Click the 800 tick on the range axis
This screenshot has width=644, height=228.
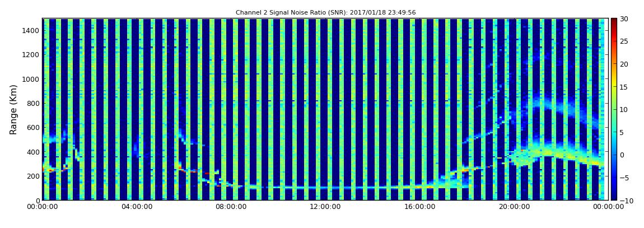33,103
